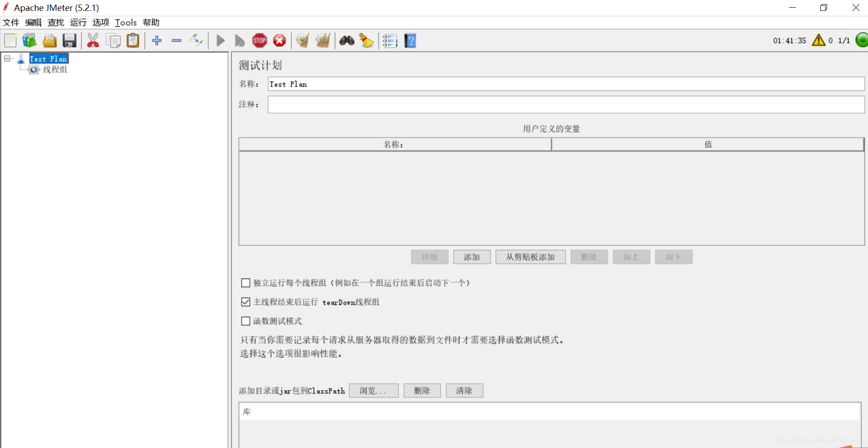Click the Search (binoculars) icon

click(347, 40)
